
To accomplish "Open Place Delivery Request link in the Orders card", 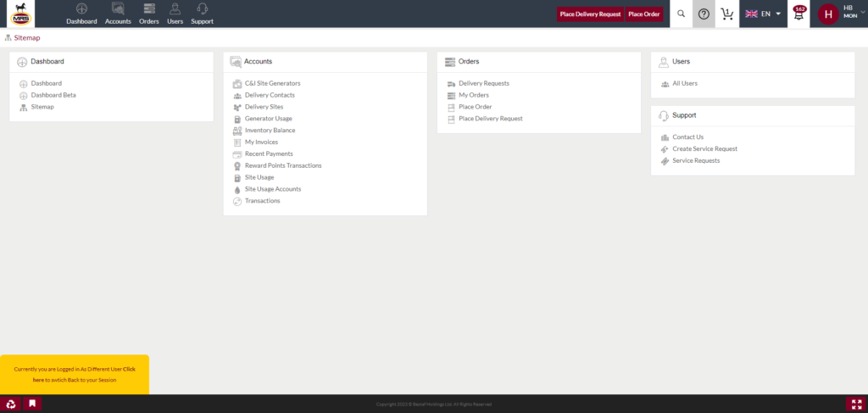I will coord(491,119).
